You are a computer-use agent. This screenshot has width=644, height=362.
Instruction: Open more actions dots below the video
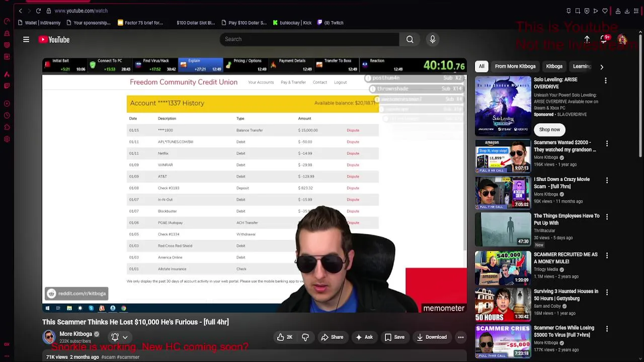(460, 337)
